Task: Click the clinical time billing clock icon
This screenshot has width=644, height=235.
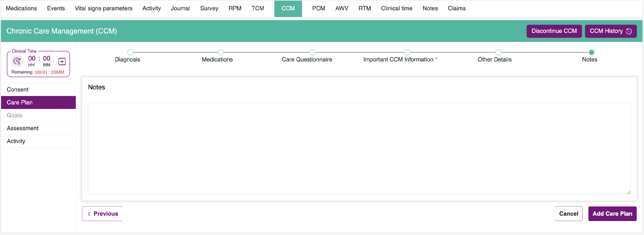Action: (17, 61)
